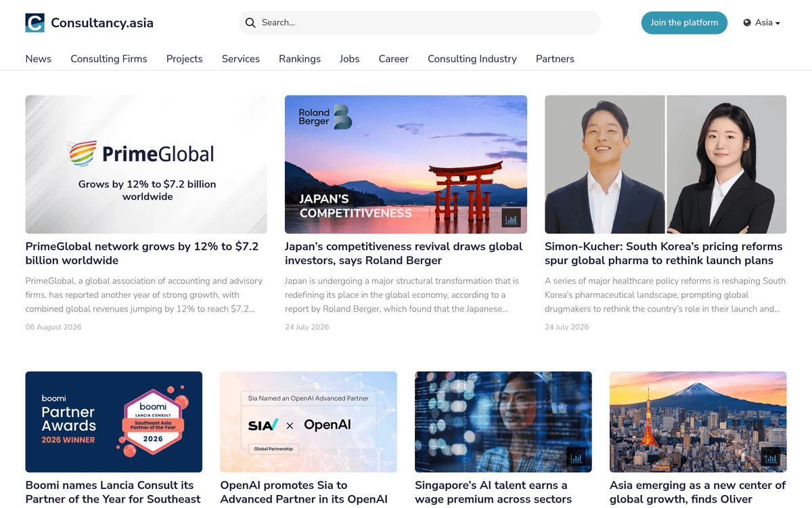
Task: Click the 06 August 2026 date
Action: (x=53, y=327)
